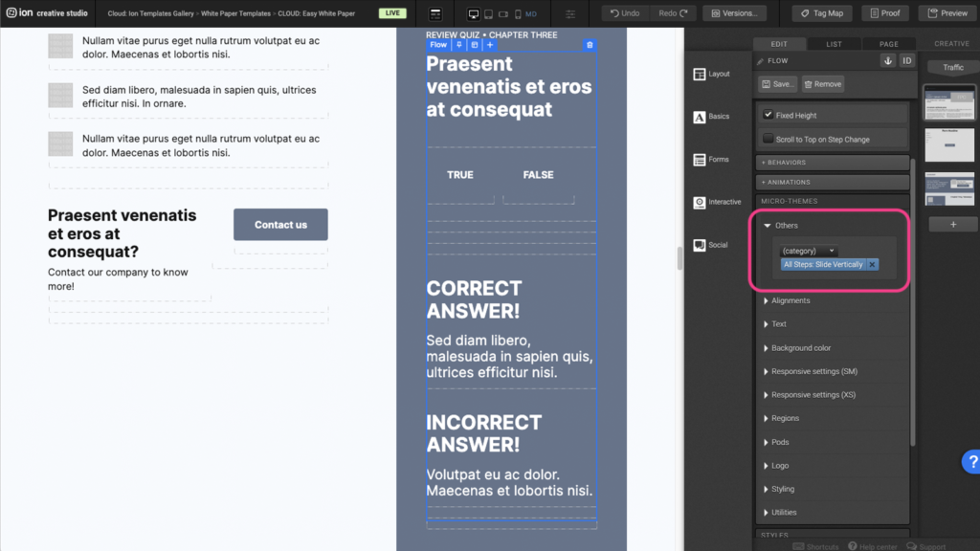Click the plus icon on Flow toolbar
The height and width of the screenshot is (551, 980).
point(490,45)
